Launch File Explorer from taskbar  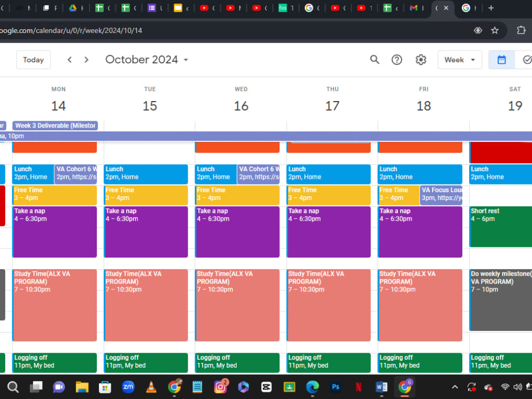click(x=82, y=387)
